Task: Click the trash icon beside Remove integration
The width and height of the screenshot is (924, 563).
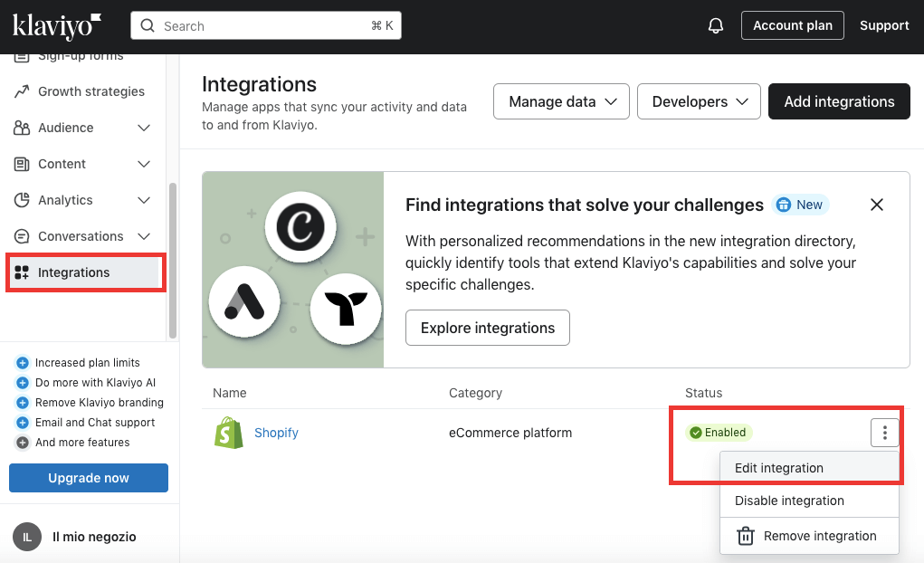Action: point(746,536)
